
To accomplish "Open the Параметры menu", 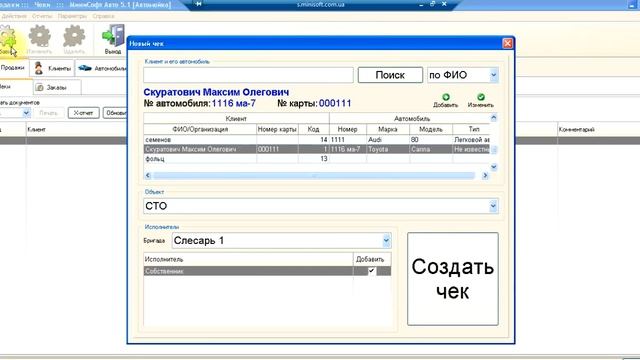I will click(x=72, y=16).
